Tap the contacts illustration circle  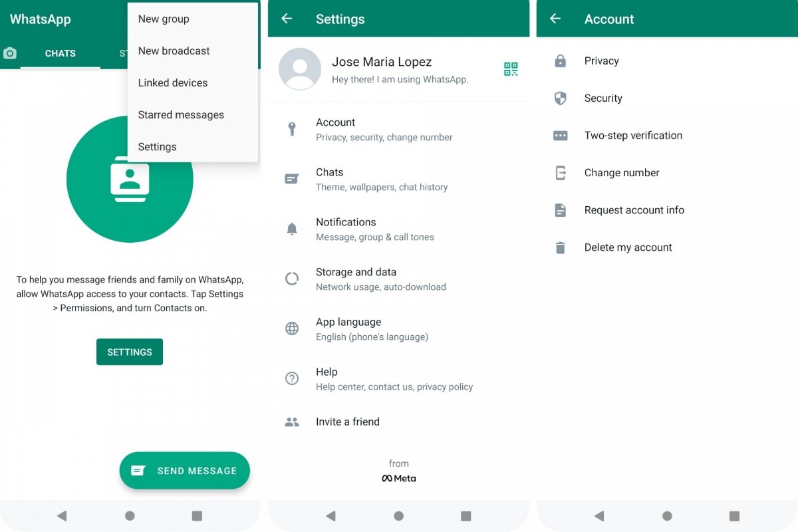[130, 180]
